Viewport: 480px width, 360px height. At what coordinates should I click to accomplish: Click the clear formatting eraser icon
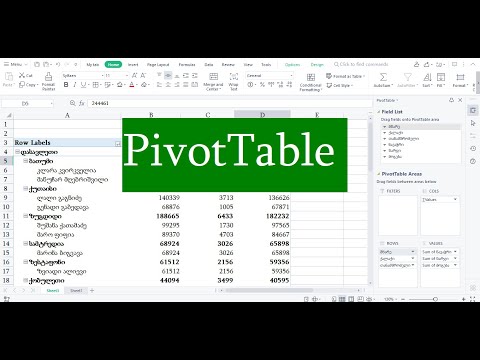(x=144, y=85)
